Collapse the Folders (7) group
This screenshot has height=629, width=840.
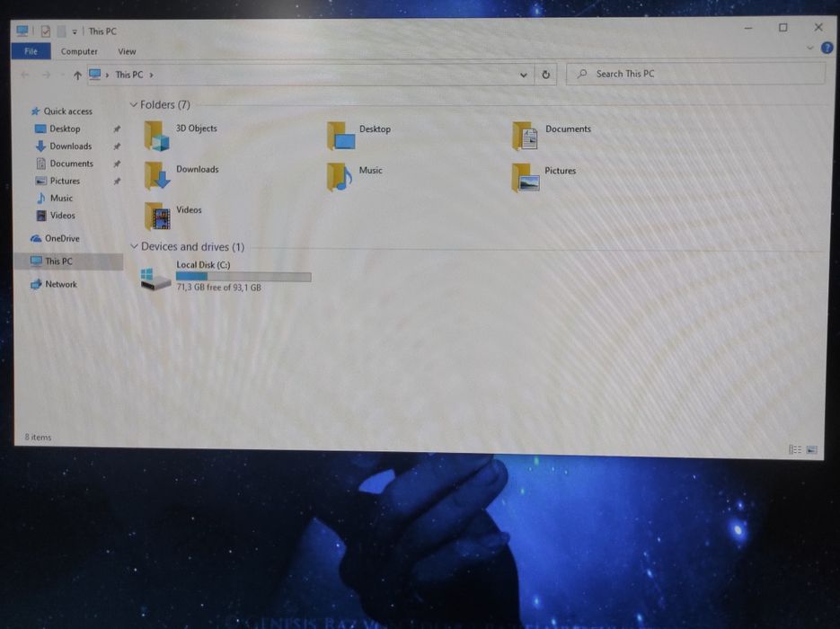[133, 104]
